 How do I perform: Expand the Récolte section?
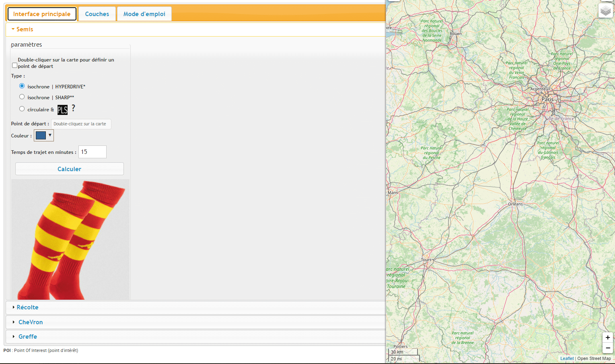pos(27,307)
